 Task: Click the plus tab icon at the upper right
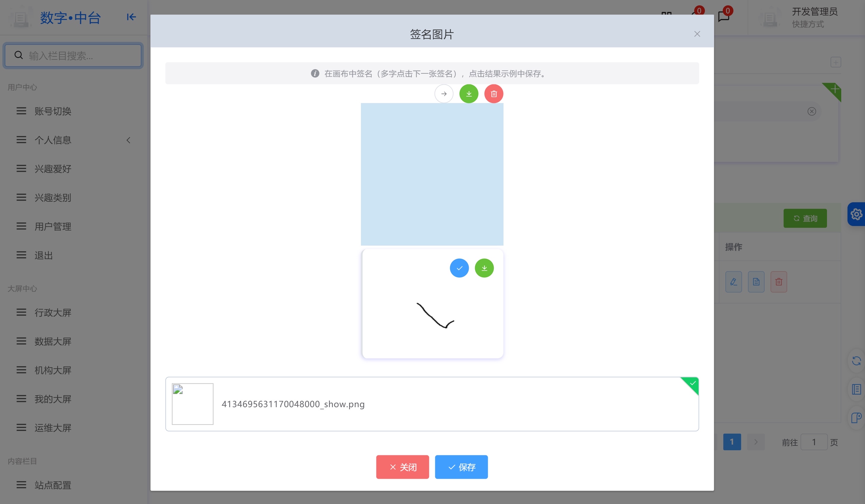[836, 62]
